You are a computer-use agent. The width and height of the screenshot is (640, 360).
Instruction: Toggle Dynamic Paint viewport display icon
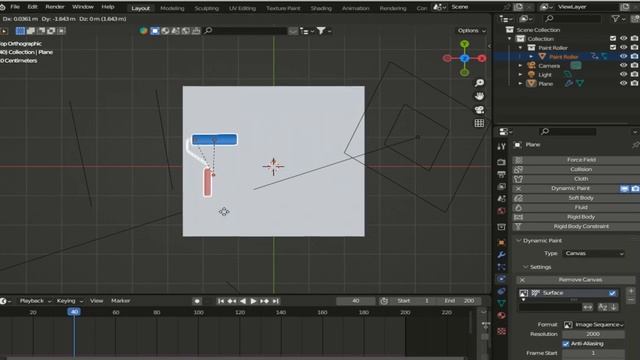point(624,189)
